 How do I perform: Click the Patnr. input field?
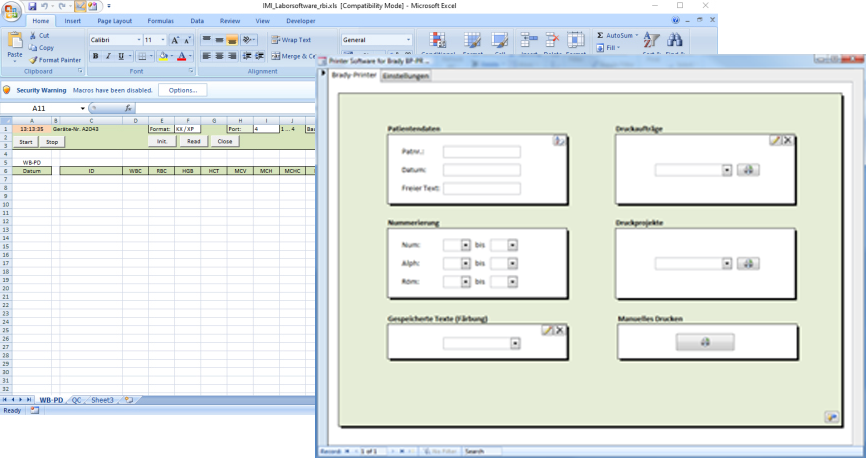pos(482,152)
